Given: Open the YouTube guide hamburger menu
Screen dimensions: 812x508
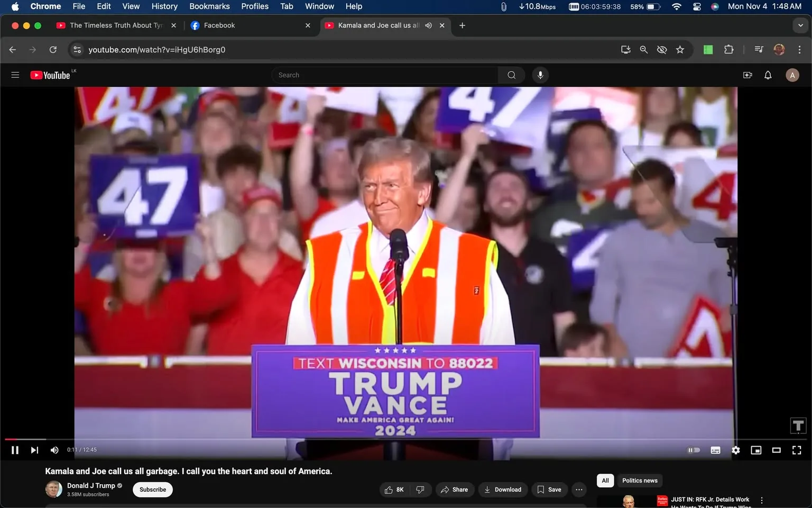Looking at the screenshot, I should pos(15,75).
